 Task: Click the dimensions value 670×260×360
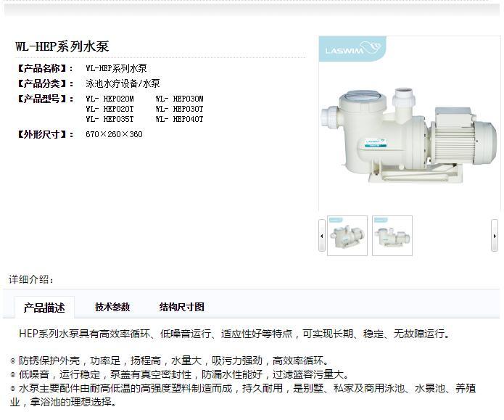click(114, 134)
